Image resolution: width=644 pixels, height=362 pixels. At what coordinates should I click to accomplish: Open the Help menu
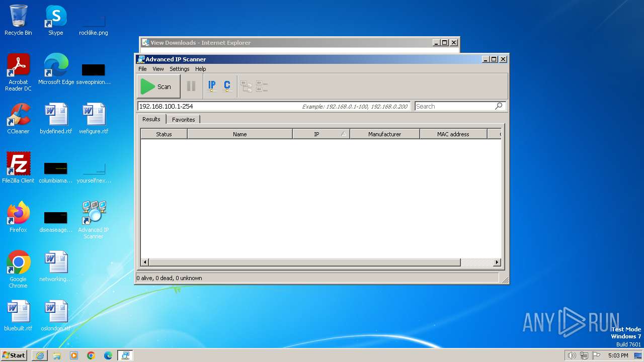point(200,69)
